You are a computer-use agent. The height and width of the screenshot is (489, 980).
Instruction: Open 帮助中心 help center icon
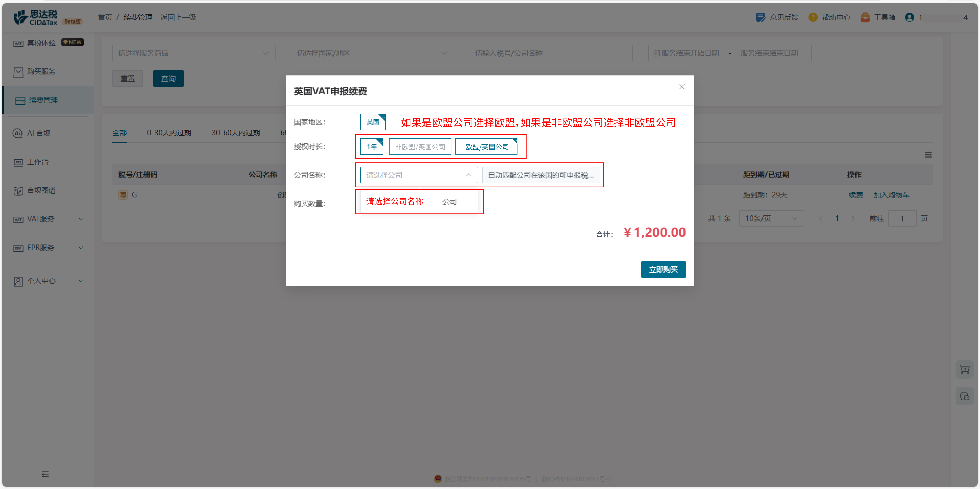[813, 17]
